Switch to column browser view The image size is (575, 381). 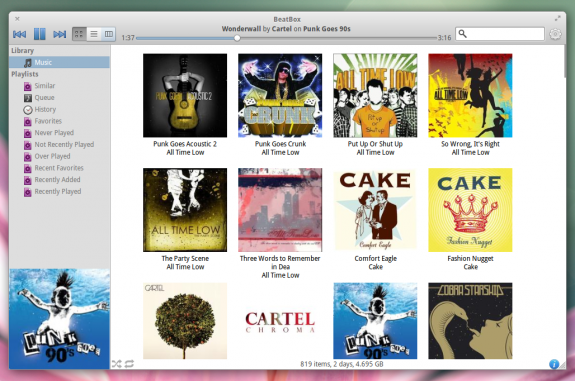(109, 34)
